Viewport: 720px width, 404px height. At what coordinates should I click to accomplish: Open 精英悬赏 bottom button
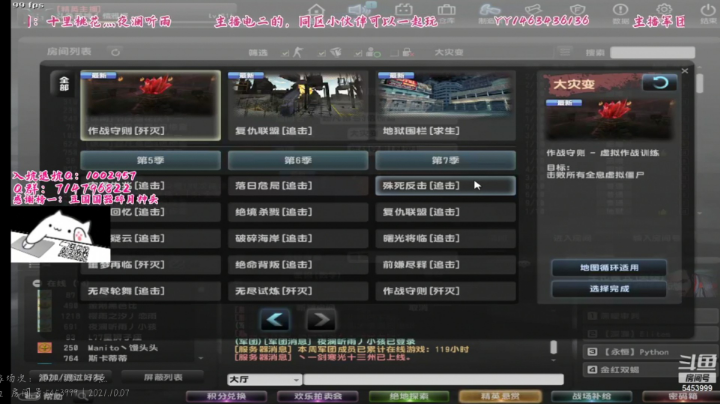pos(500,396)
